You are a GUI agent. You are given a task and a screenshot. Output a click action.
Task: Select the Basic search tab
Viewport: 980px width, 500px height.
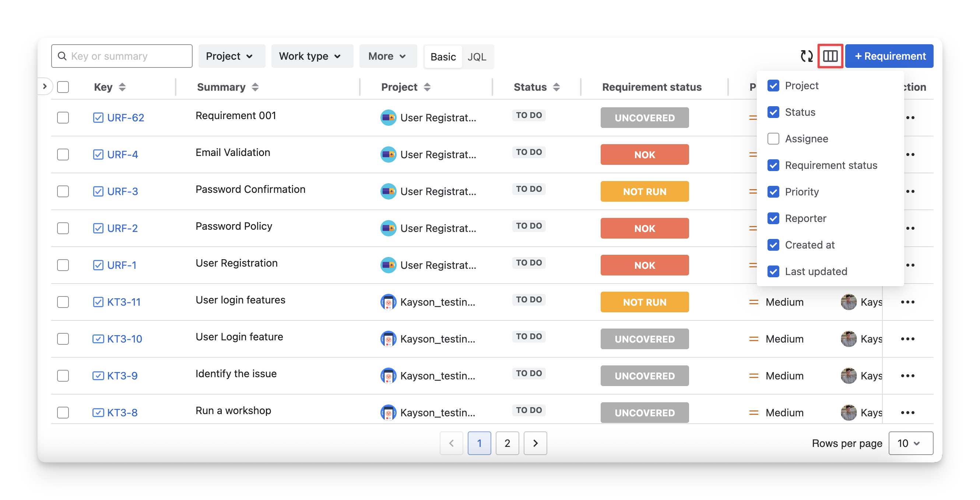coord(443,57)
